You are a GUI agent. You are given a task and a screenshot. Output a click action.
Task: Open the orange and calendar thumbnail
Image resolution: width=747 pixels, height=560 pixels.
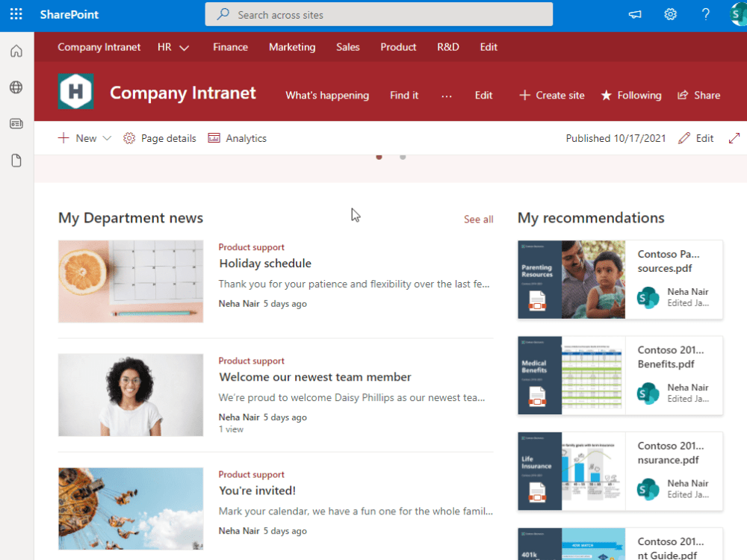click(x=131, y=281)
